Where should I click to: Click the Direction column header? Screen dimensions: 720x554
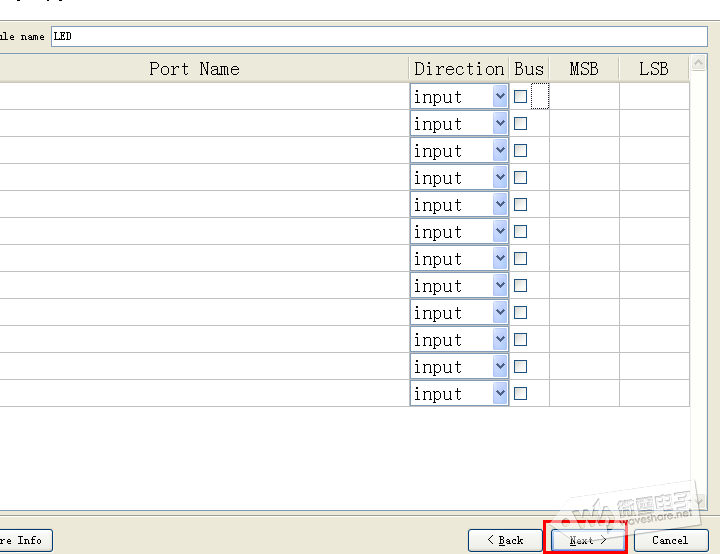pyautogui.click(x=459, y=69)
